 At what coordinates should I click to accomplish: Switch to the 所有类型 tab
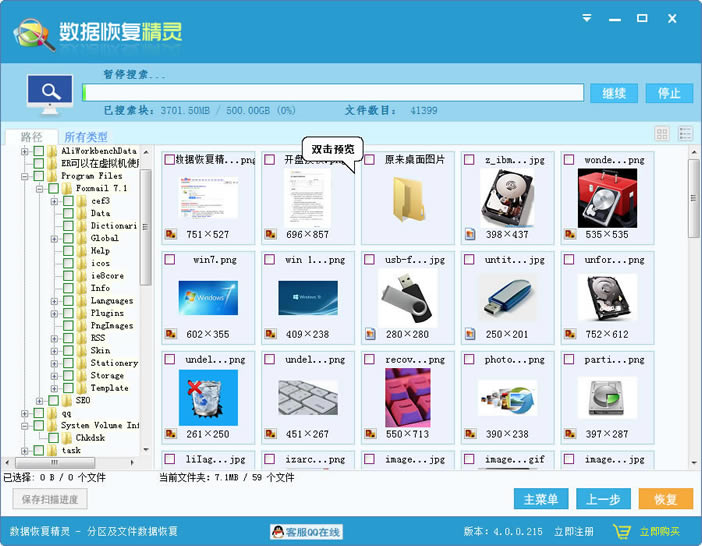(x=86, y=136)
